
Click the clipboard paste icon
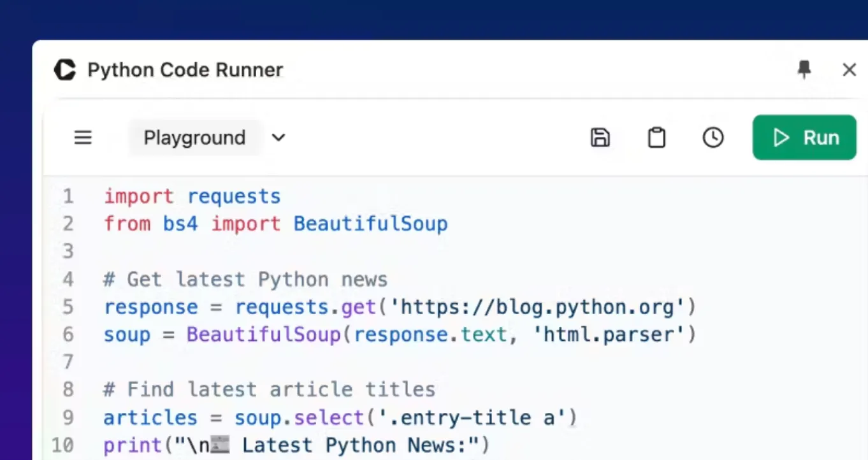pos(656,138)
